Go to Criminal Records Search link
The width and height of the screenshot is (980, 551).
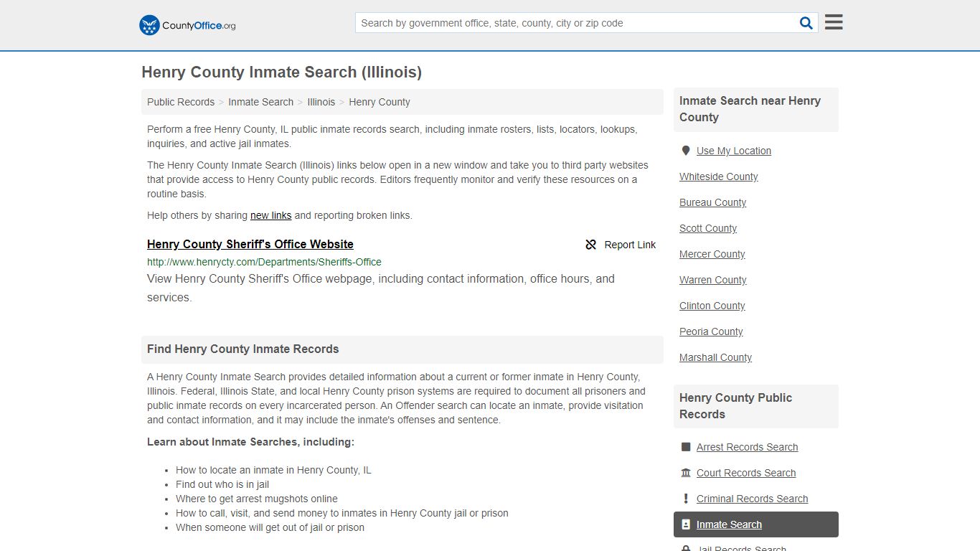752,499
